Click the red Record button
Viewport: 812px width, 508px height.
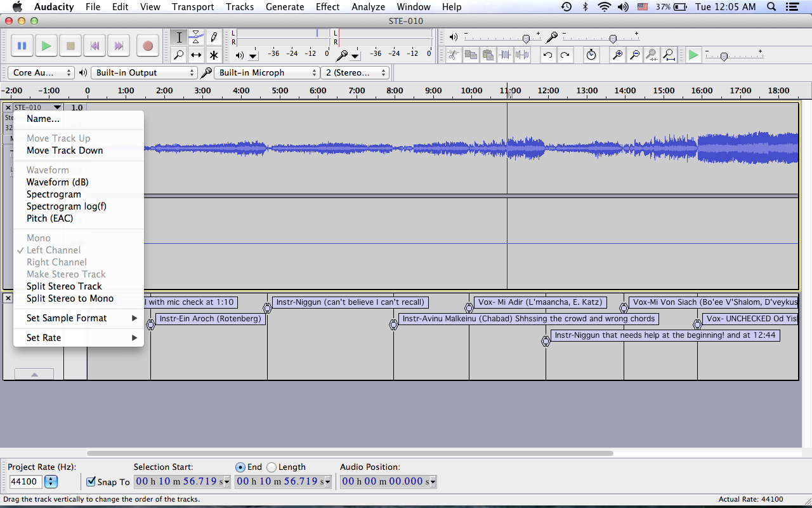coord(148,46)
